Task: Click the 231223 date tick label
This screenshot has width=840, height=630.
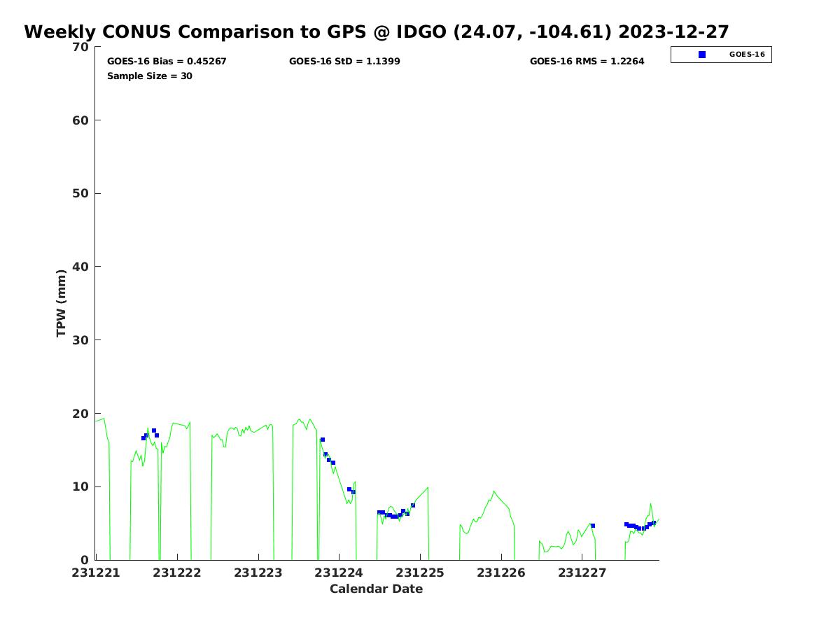Action: coord(258,573)
